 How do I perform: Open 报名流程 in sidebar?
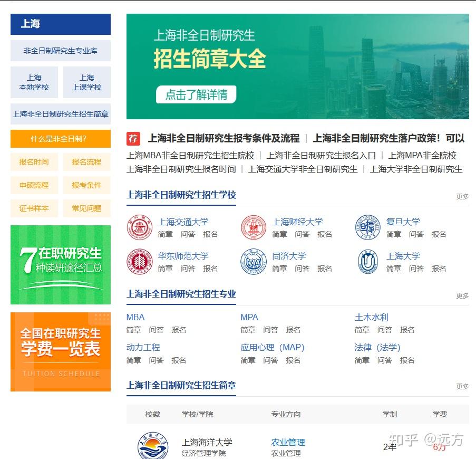[87, 162]
